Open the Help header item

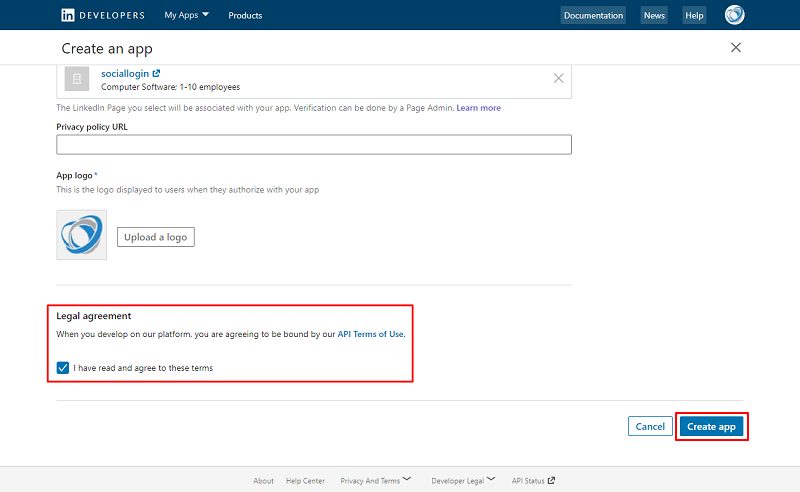694,15
